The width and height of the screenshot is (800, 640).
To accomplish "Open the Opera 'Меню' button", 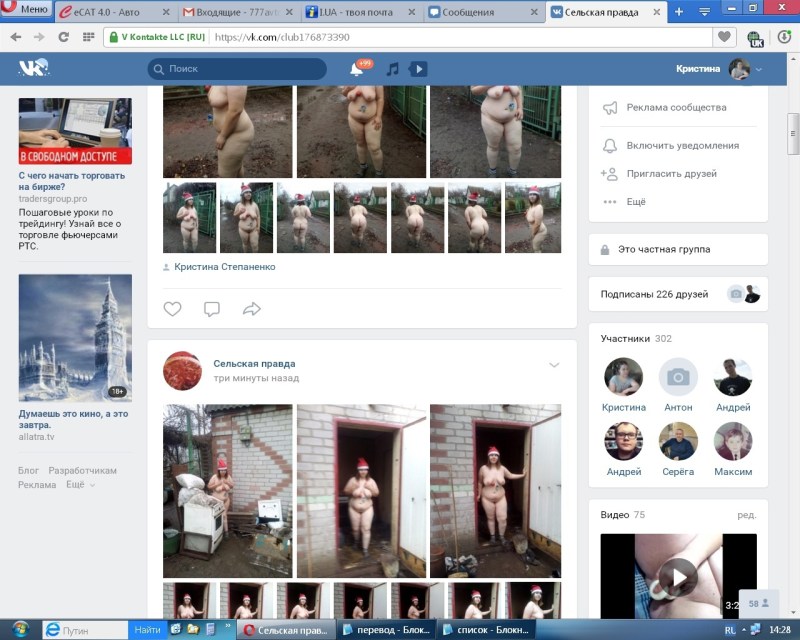I will pyautogui.click(x=26, y=9).
